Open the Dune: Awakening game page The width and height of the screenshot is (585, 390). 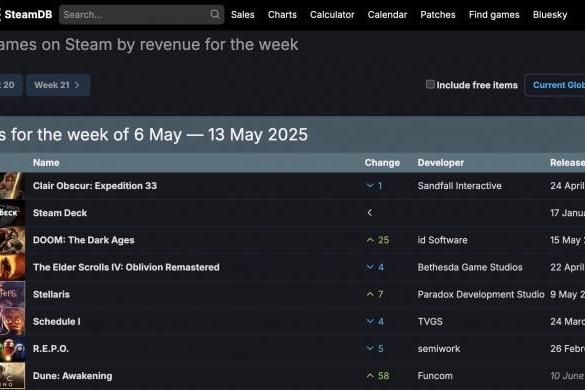pos(72,376)
